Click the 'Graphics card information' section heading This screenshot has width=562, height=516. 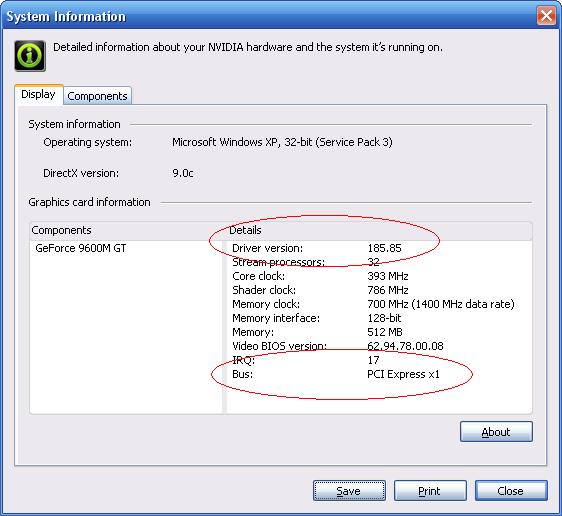click(x=89, y=202)
